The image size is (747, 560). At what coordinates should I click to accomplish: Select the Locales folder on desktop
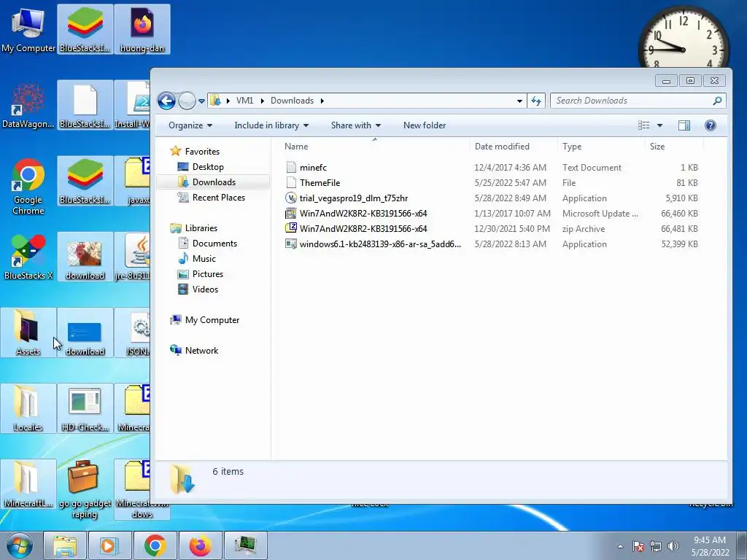(28, 408)
